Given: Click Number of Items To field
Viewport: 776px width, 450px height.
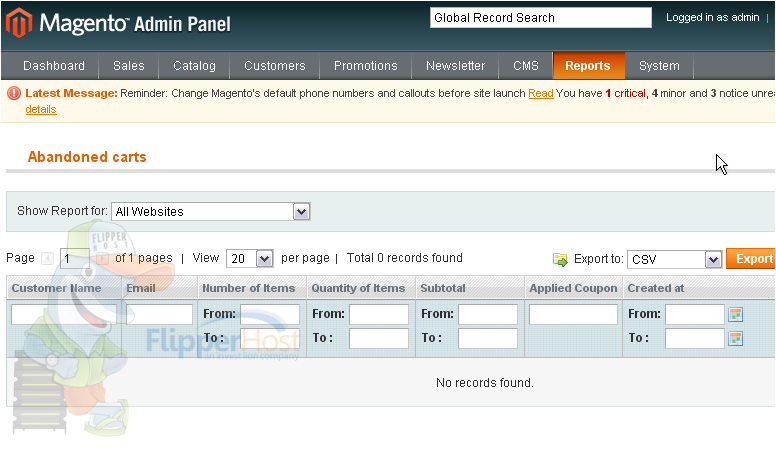Looking at the screenshot, I should (270, 339).
